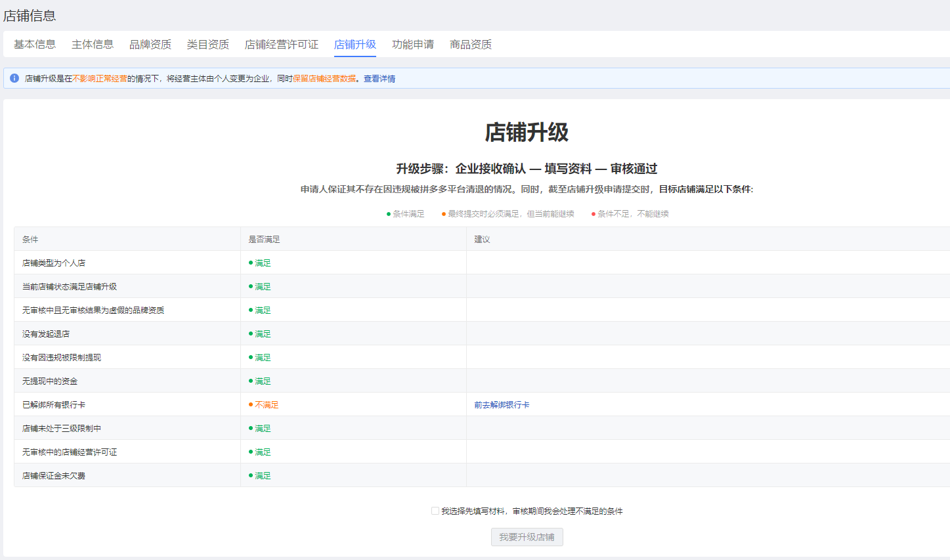Click the green 满足 status for 店铺类型为个人店
Screen dimensions: 950x560
[x=263, y=263]
